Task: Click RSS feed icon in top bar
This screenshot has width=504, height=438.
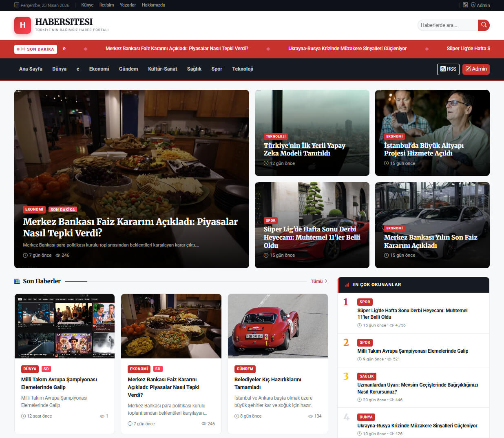Action: [x=465, y=5]
